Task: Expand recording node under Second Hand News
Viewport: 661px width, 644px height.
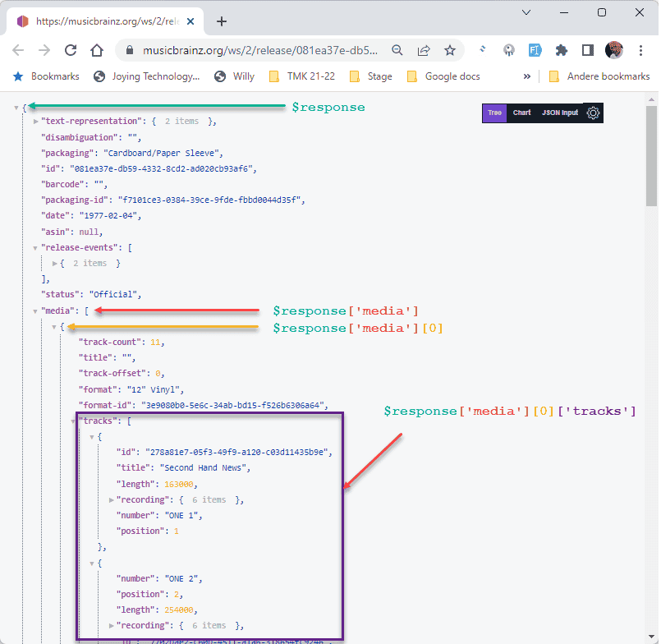Action: 112,500
